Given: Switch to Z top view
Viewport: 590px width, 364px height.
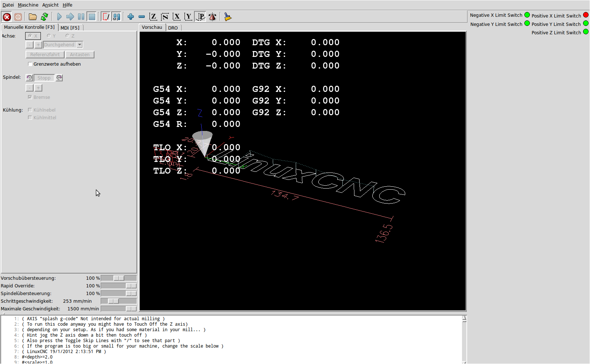Looking at the screenshot, I should [x=153, y=17].
